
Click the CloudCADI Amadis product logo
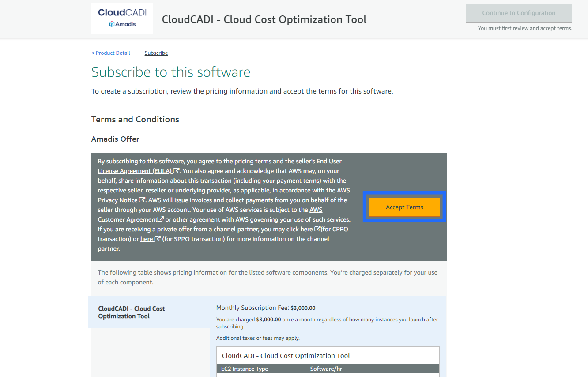click(x=122, y=18)
